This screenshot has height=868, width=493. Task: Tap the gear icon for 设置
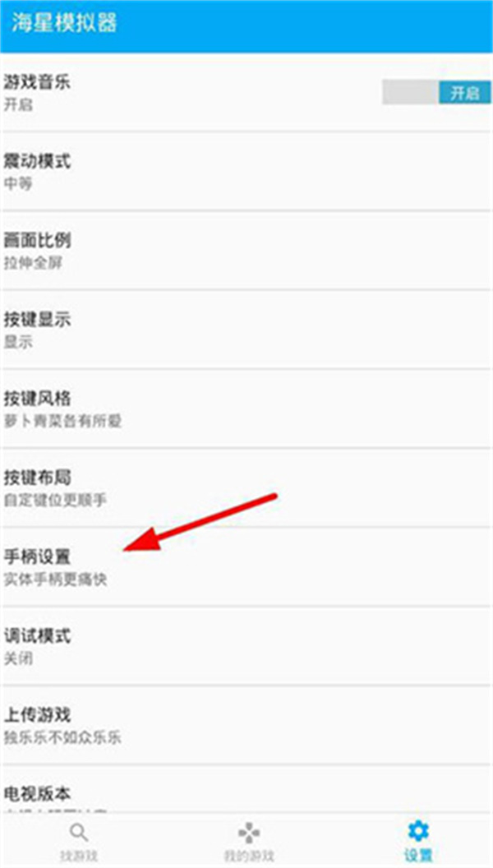click(417, 832)
